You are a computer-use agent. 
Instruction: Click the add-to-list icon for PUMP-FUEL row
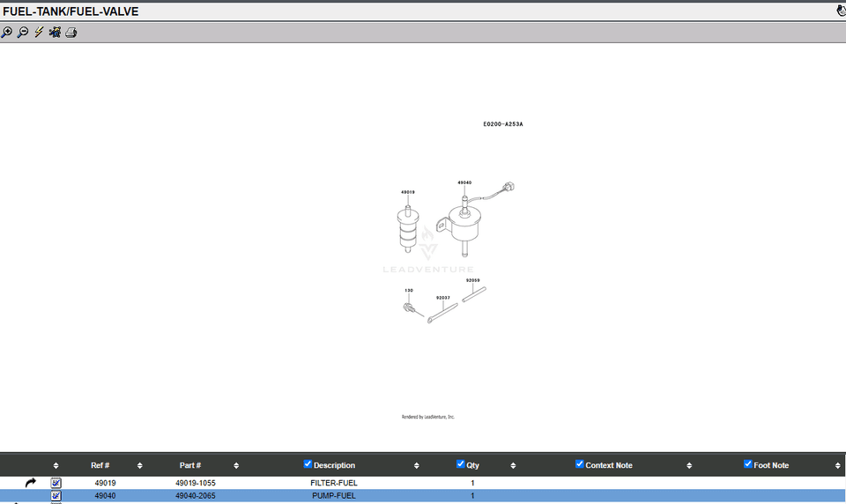pyautogui.click(x=56, y=496)
